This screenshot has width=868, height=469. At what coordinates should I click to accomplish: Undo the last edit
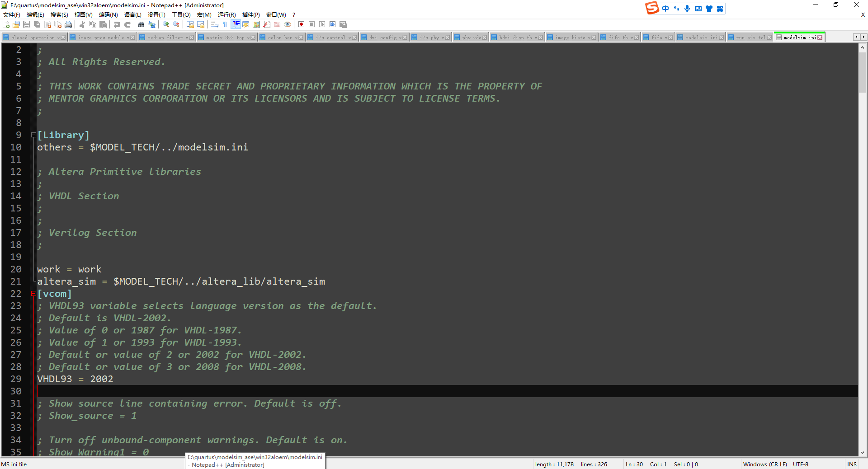[117, 24]
